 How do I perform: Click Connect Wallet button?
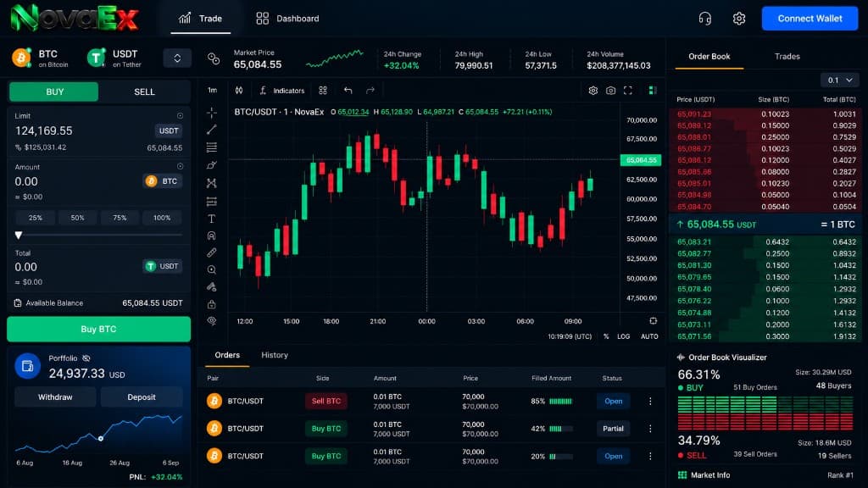click(x=810, y=19)
